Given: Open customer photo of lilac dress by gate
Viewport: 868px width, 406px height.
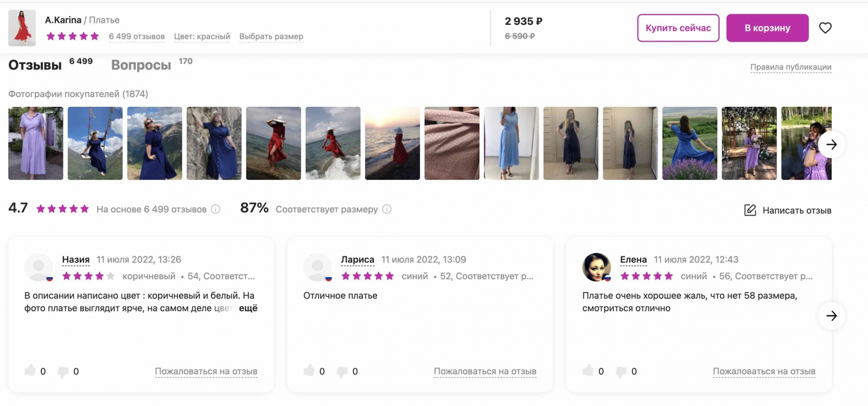Looking at the screenshot, I should [x=36, y=143].
